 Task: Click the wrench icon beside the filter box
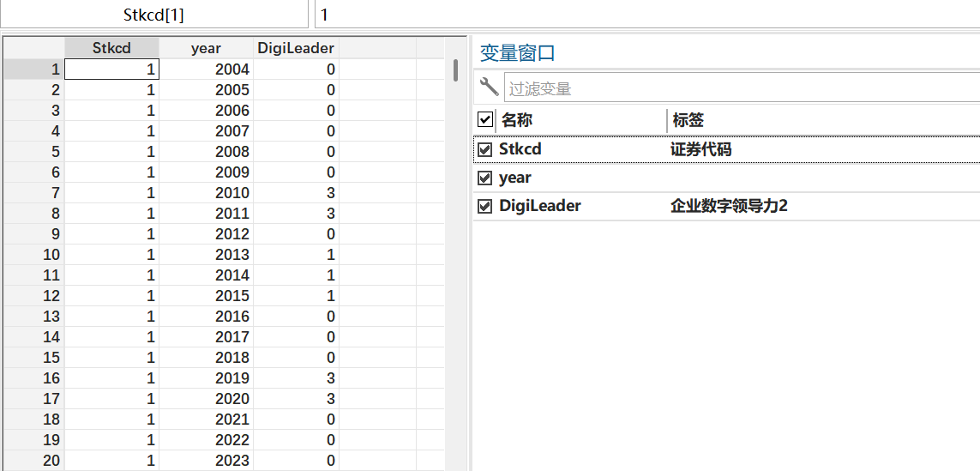(489, 87)
